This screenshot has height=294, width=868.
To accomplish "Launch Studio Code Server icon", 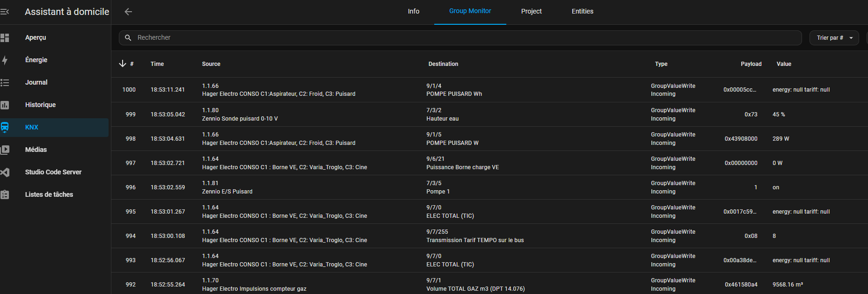I will [5, 172].
